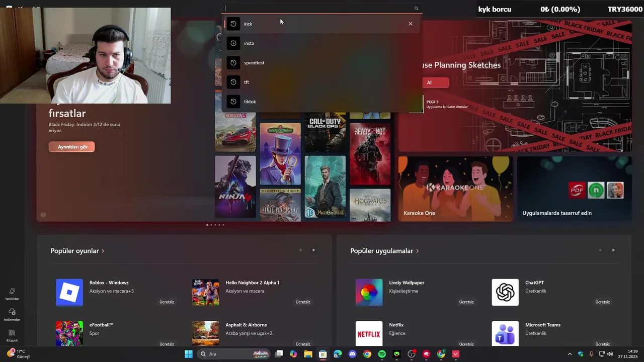
Task: Click Ücretsiz for ChatGPT
Action: pos(602,302)
